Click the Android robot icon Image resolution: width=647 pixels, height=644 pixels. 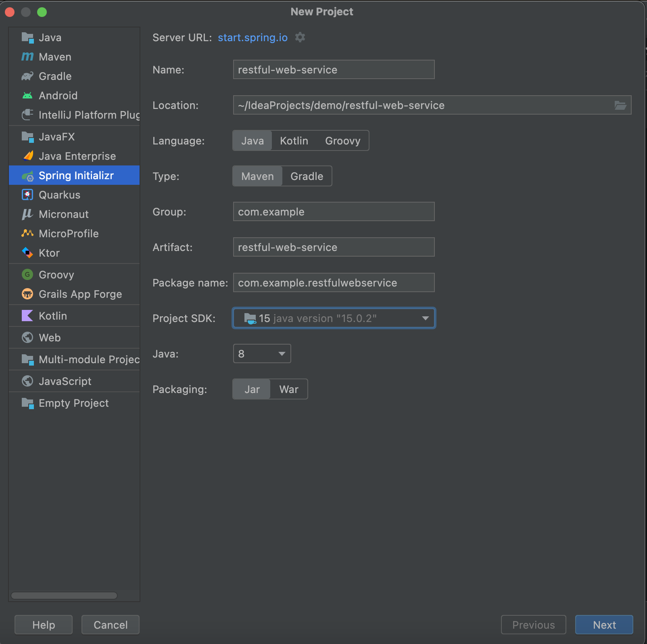tap(27, 96)
